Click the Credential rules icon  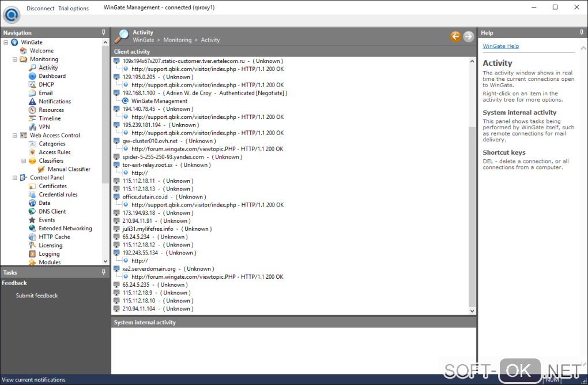point(33,195)
